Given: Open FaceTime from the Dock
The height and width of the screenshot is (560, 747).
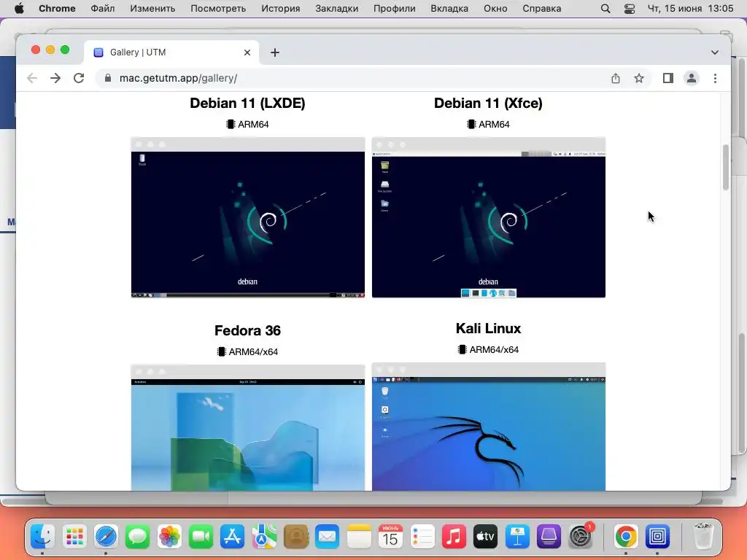Looking at the screenshot, I should [201, 537].
